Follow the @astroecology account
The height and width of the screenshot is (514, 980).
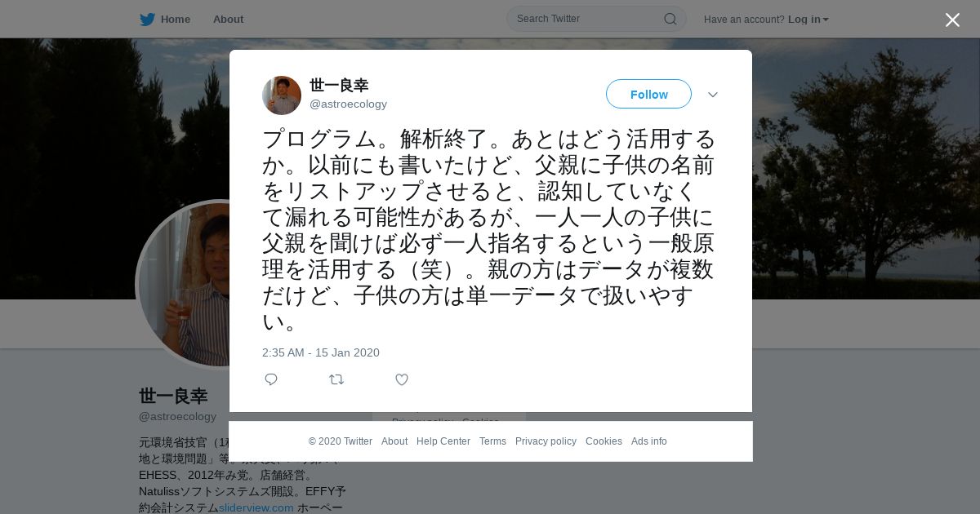(x=648, y=94)
